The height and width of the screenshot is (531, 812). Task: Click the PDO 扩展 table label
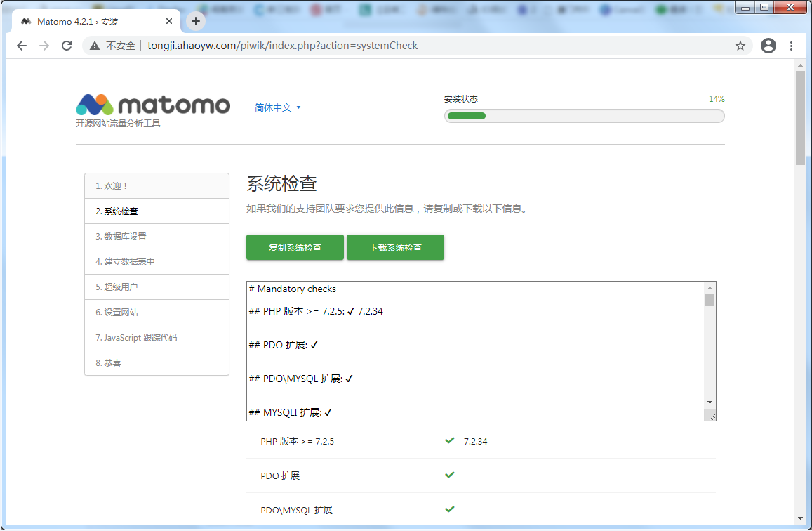pos(280,476)
